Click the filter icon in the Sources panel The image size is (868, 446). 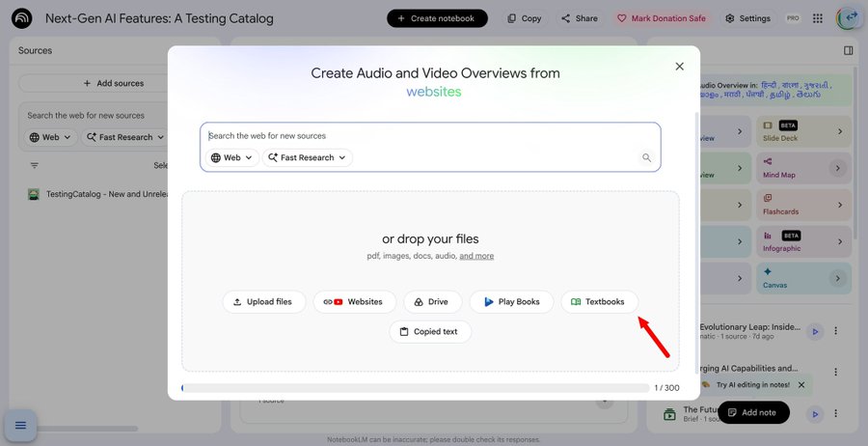[35, 166]
